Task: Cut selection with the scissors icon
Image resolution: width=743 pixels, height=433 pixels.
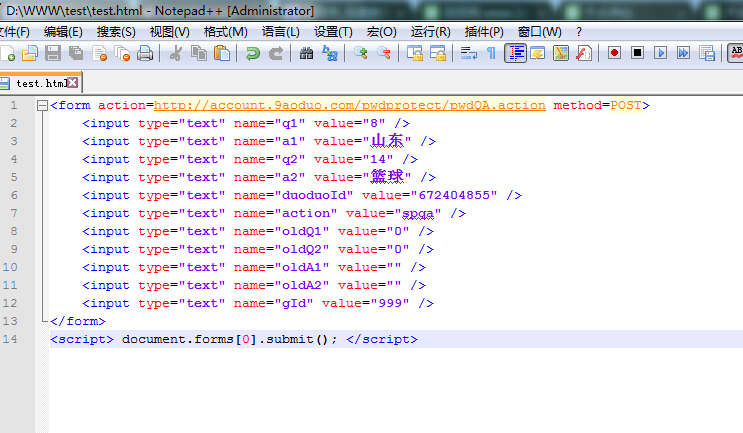Action: click(176, 53)
